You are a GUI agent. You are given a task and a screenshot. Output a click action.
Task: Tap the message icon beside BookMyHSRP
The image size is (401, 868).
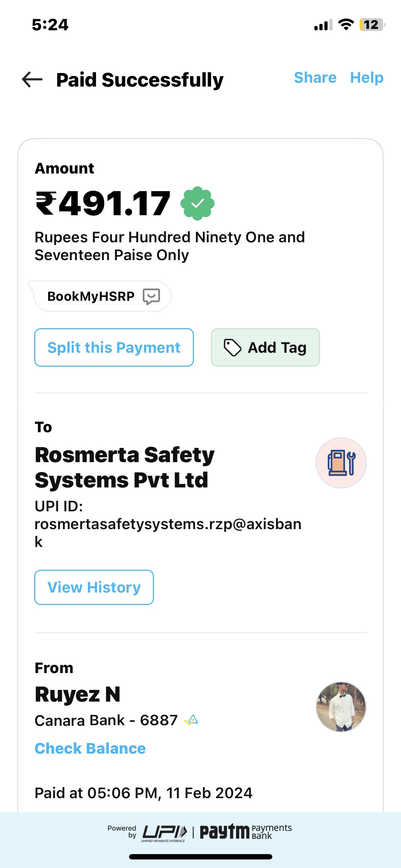coord(151,296)
